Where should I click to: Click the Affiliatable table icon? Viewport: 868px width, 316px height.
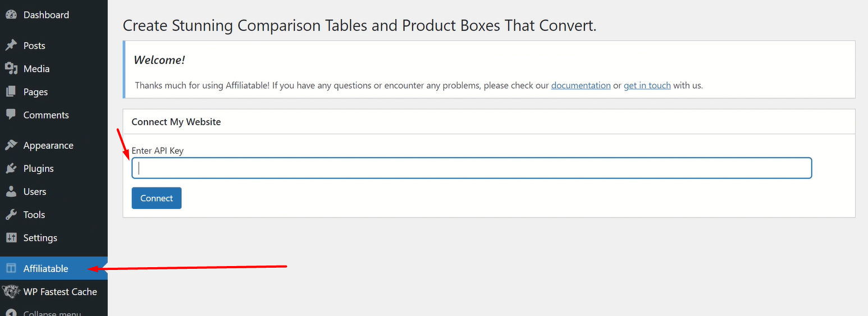tap(11, 268)
